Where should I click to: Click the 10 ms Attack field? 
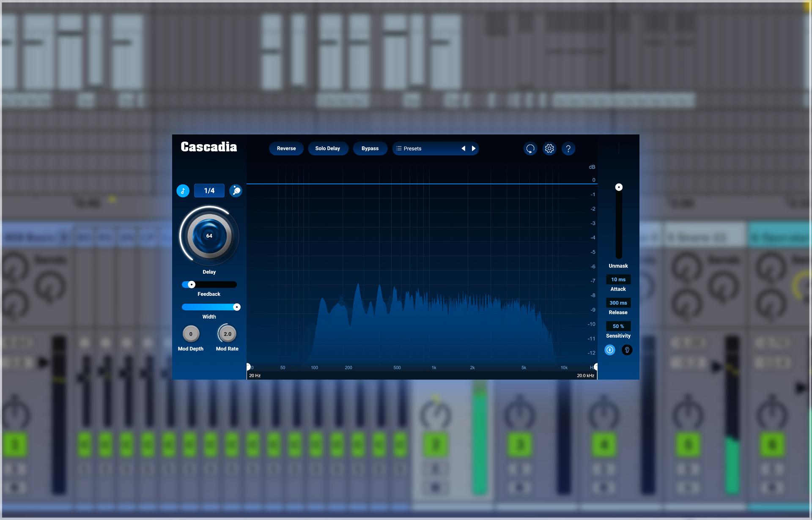pos(618,279)
